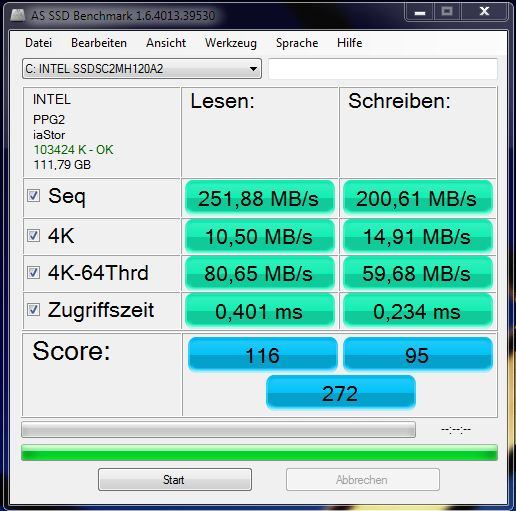Minimize the AS SSD Benchmark window
This screenshot has height=511, width=516.
point(420,12)
